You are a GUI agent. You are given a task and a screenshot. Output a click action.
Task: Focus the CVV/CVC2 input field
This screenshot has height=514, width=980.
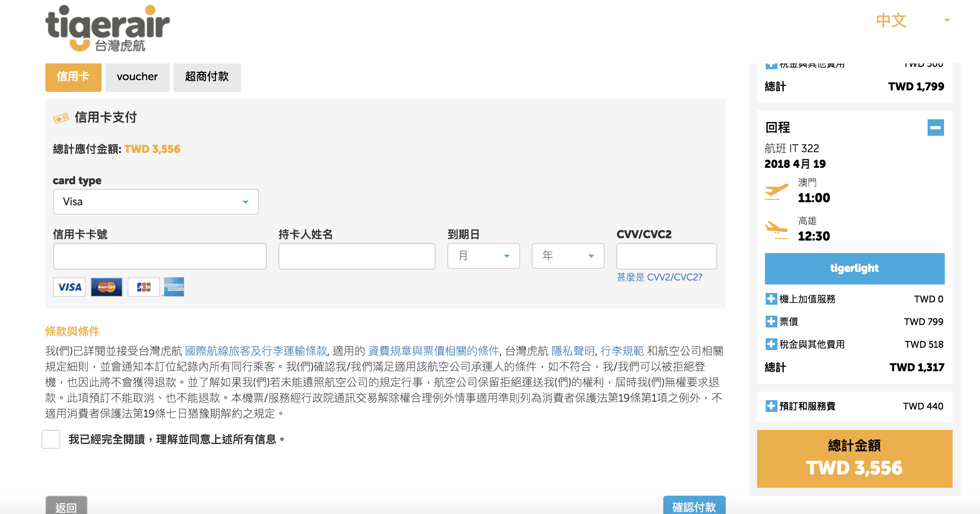[666, 256]
